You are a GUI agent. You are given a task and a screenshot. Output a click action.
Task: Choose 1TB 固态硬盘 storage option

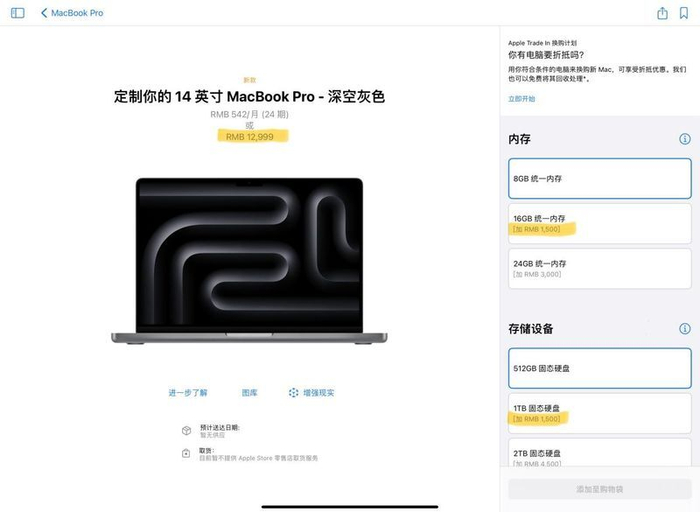[600, 413]
